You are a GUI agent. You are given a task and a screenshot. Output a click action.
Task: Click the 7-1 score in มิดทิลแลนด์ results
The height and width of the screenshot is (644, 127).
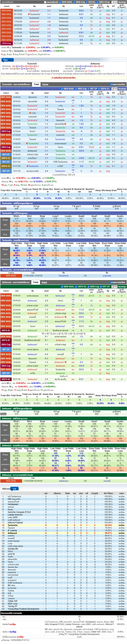click(46, 373)
